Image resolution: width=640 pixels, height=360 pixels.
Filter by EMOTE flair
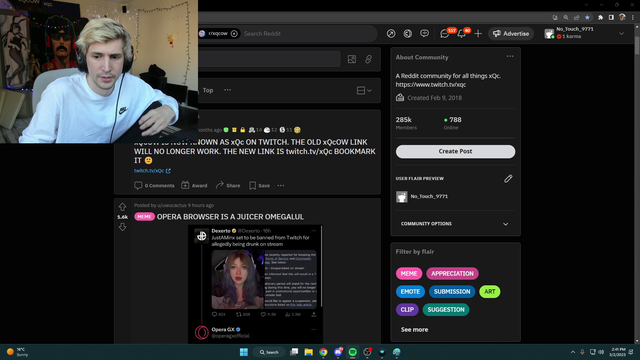[410, 291]
